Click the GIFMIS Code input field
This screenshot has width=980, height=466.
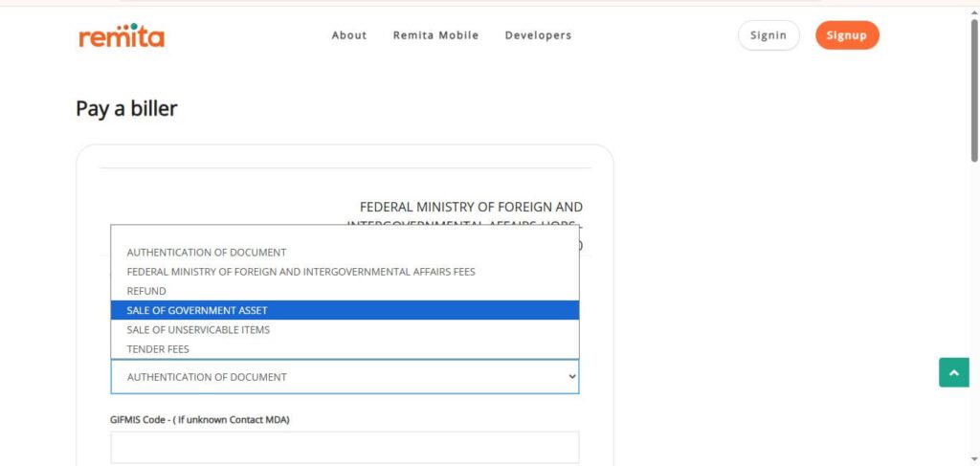(345, 447)
